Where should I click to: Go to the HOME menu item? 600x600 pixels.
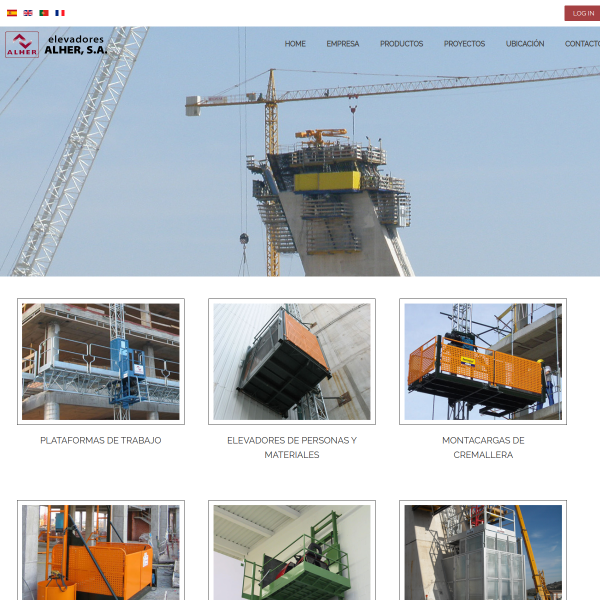point(295,44)
